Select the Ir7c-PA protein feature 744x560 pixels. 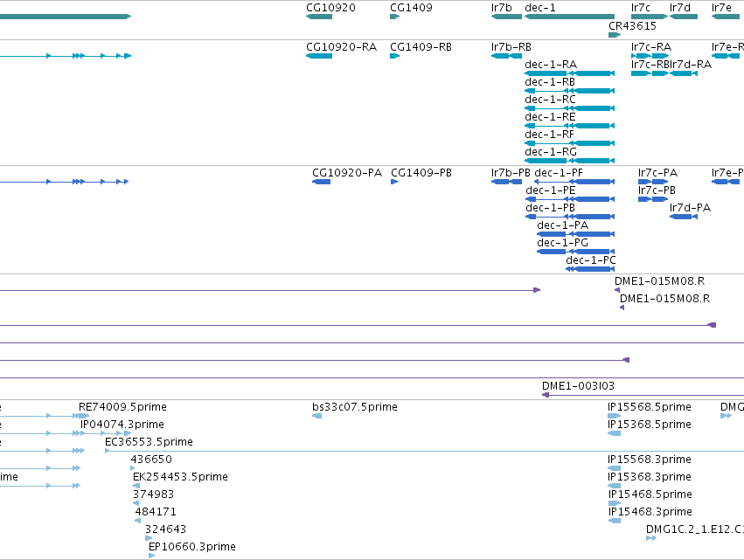pos(653,182)
